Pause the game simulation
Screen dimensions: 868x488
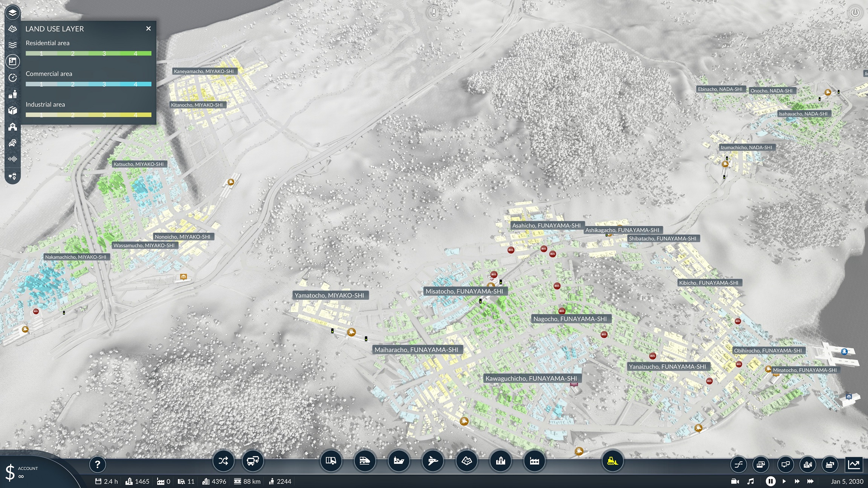770,481
